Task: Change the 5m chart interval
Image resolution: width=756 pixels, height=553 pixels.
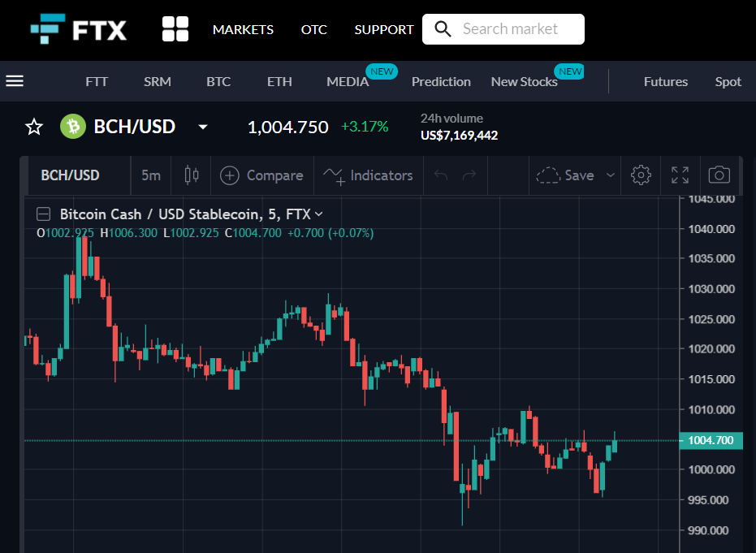Action: [151, 175]
